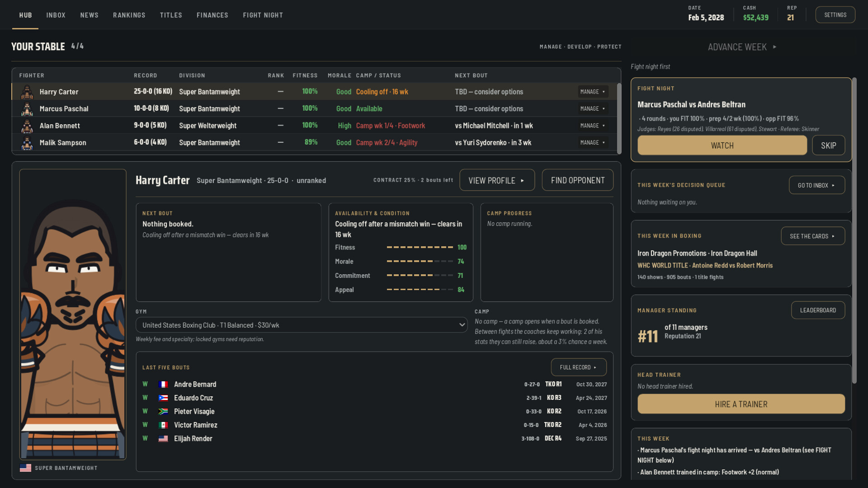Click the France flag beside Andre Bernard
Screen dimensions: 868x488
163,385
